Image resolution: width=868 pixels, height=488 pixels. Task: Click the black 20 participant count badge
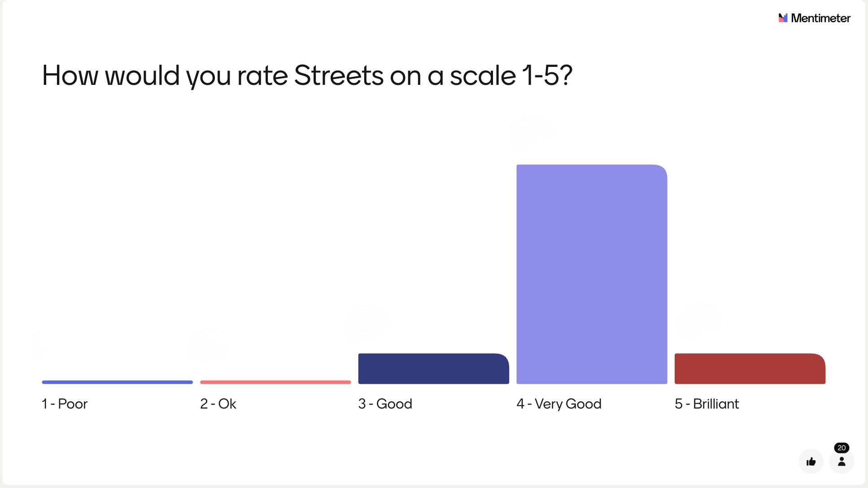pos(842,448)
